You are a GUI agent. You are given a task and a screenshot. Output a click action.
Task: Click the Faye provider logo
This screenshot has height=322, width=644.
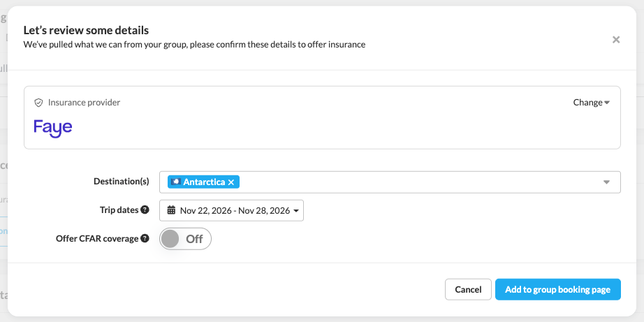(x=53, y=128)
